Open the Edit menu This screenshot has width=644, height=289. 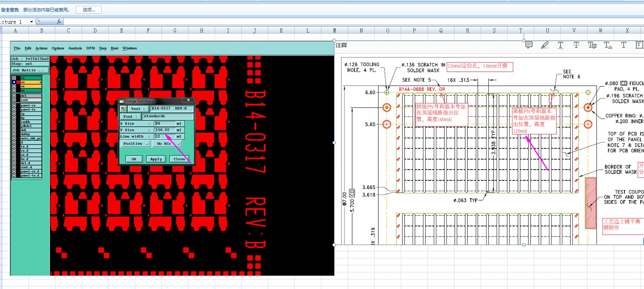click(28, 48)
